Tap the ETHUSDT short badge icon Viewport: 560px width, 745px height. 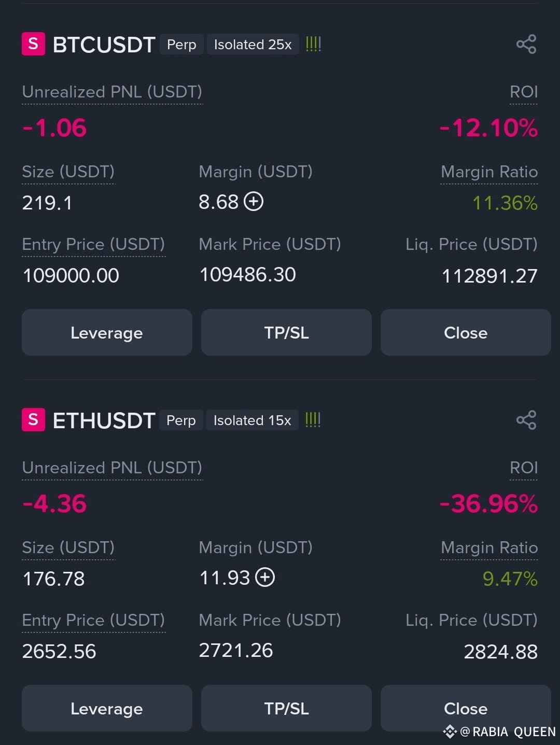click(x=33, y=420)
